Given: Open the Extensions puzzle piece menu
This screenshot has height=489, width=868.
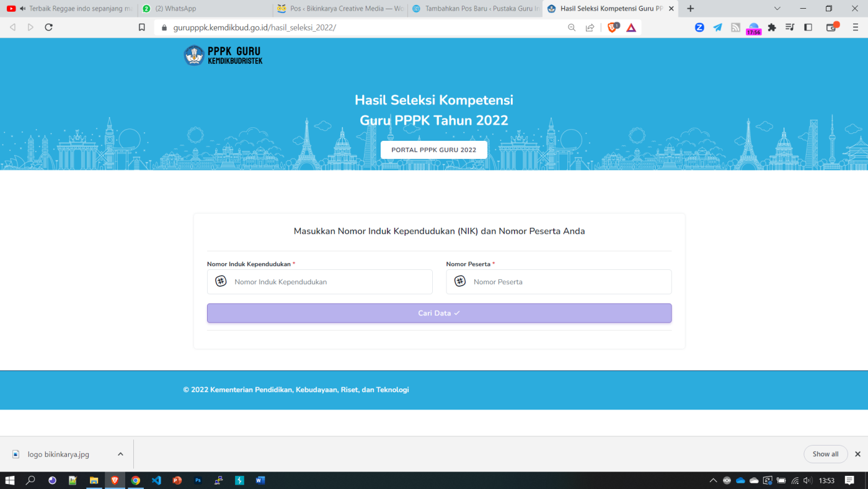Looking at the screenshot, I should [x=772, y=27].
